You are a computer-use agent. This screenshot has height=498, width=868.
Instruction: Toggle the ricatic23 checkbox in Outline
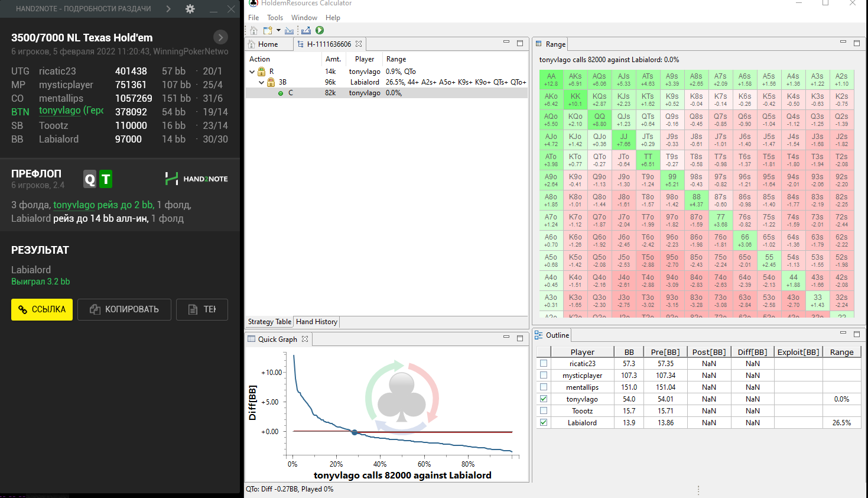(x=544, y=363)
